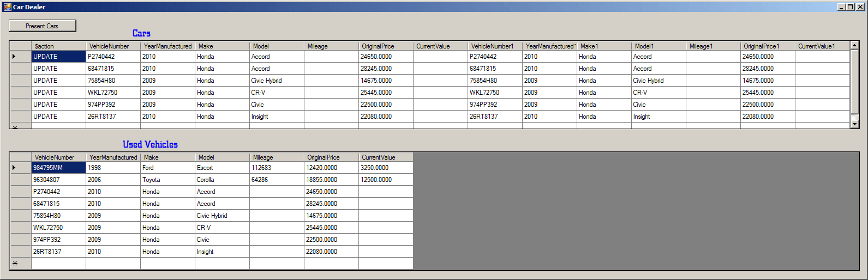Click CurrentValue header in Used Vehicles grid
The width and height of the screenshot is (868, 280).
386,157
